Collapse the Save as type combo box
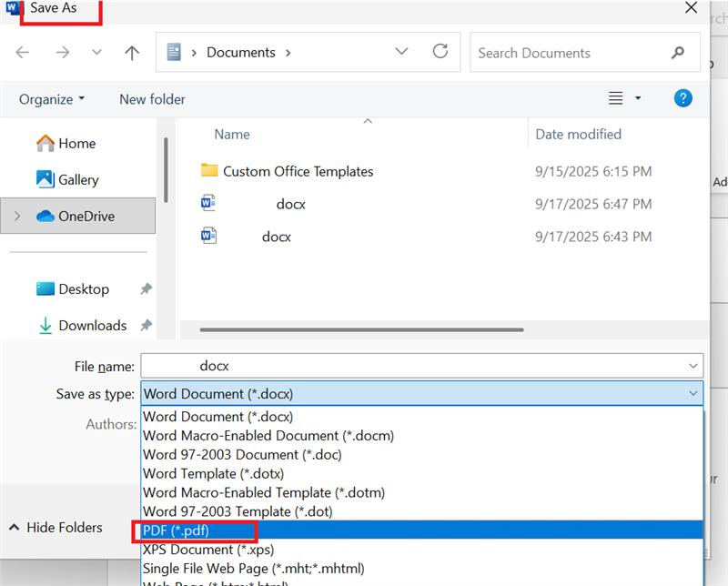 (693, 393)
